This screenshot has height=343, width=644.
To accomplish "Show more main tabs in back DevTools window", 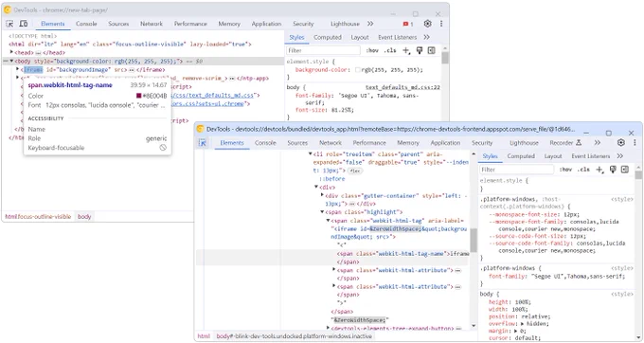I will click(370, 24).
